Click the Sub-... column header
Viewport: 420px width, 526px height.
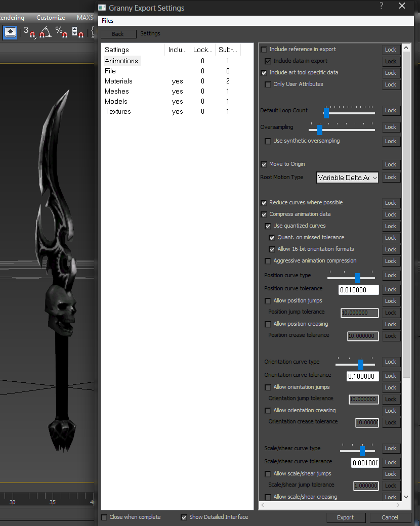[x=228, y=50]
